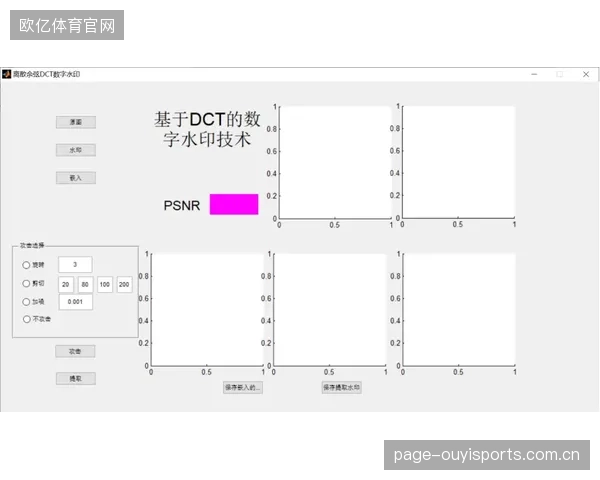Viewport: 600px width, 480px height.
Task: Click the 保存提取水印 button
Action: click(x=341, y=387)
